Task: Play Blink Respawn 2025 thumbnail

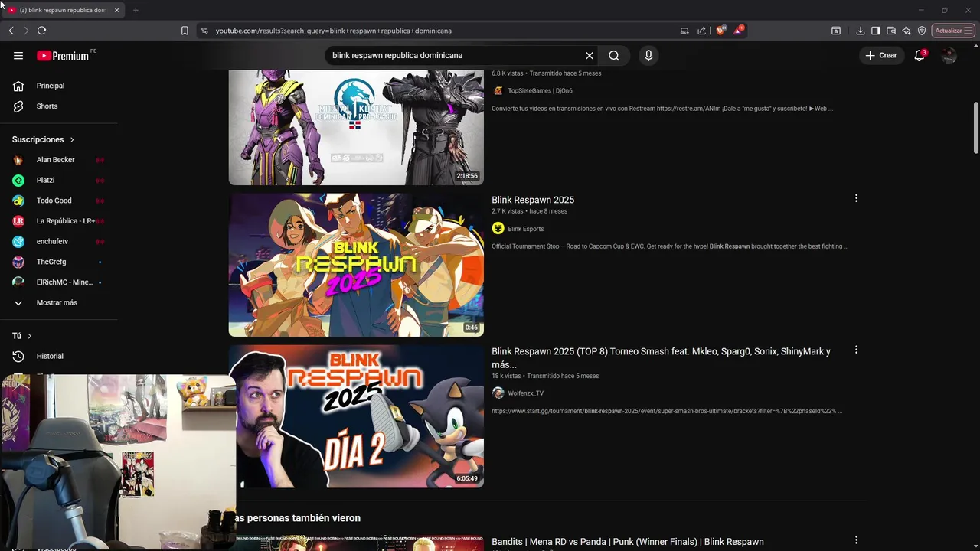Action: point(356,265)
